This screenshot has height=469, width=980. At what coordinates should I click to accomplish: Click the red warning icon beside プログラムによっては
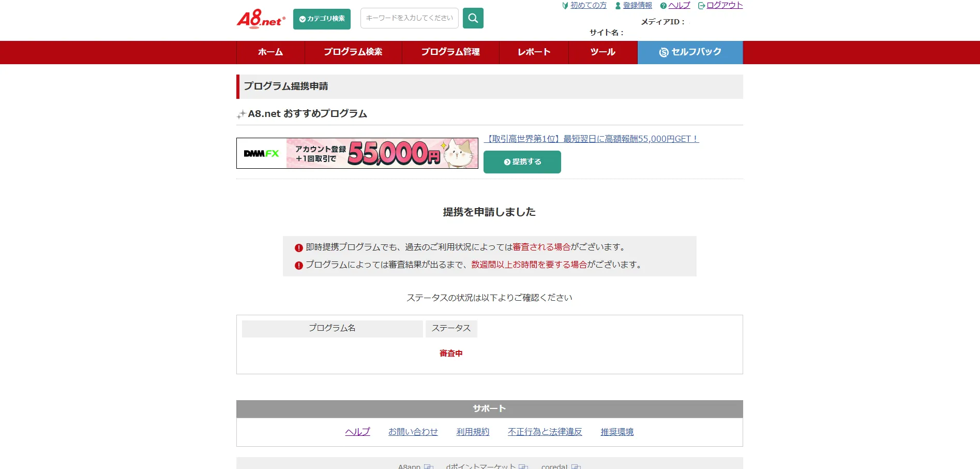pyautogui.click(x=299, y=266)
